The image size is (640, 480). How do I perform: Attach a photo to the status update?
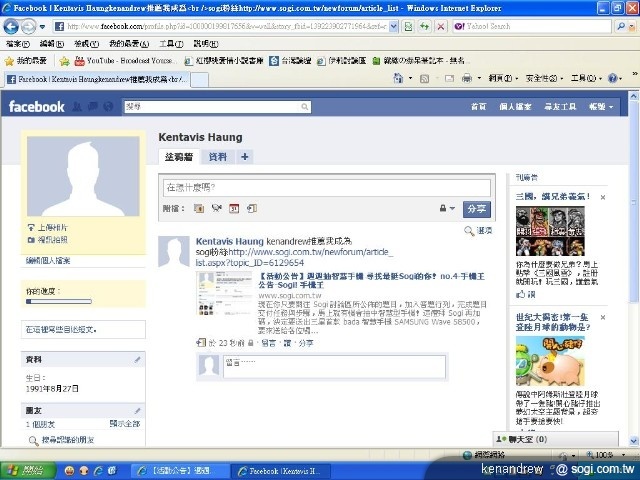tap(199, 208)
